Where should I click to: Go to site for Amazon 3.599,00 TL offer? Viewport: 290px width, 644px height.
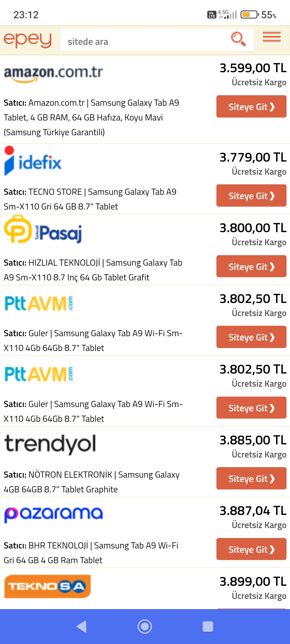tap(251, 107)
